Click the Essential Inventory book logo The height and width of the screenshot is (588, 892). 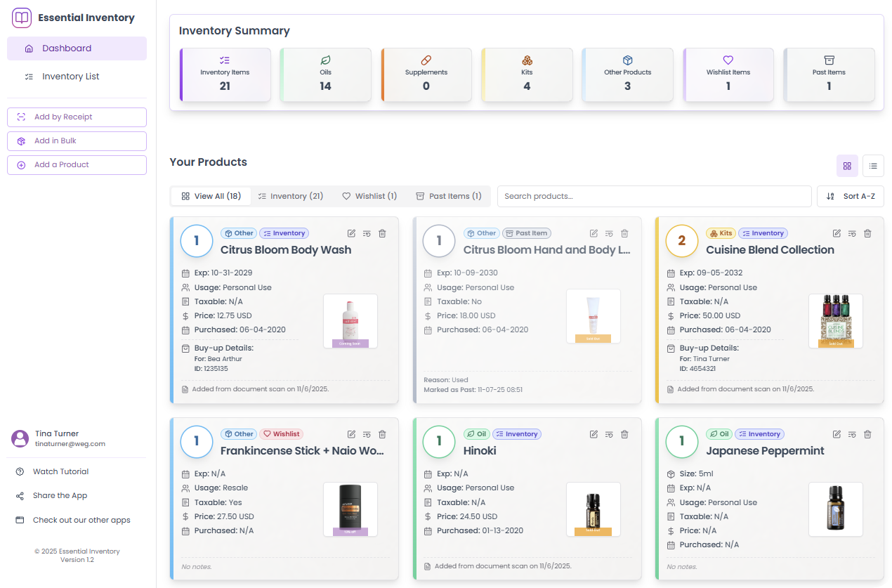[22, 17]
